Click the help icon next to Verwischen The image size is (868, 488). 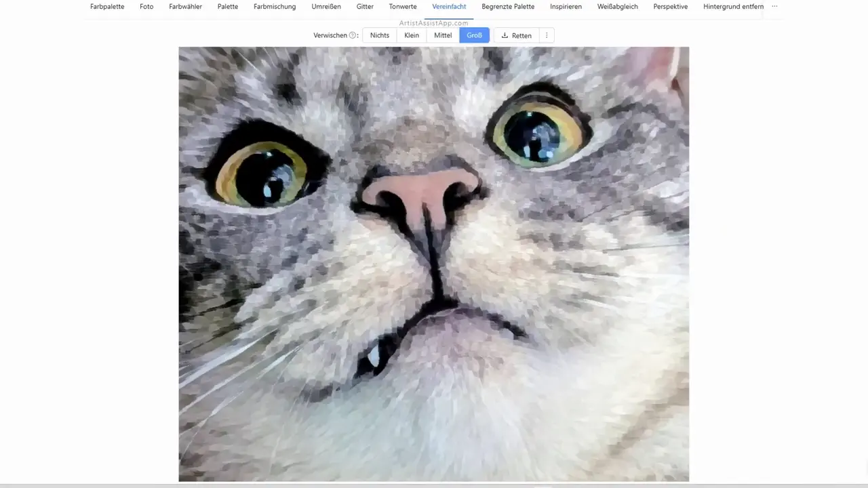353,35
